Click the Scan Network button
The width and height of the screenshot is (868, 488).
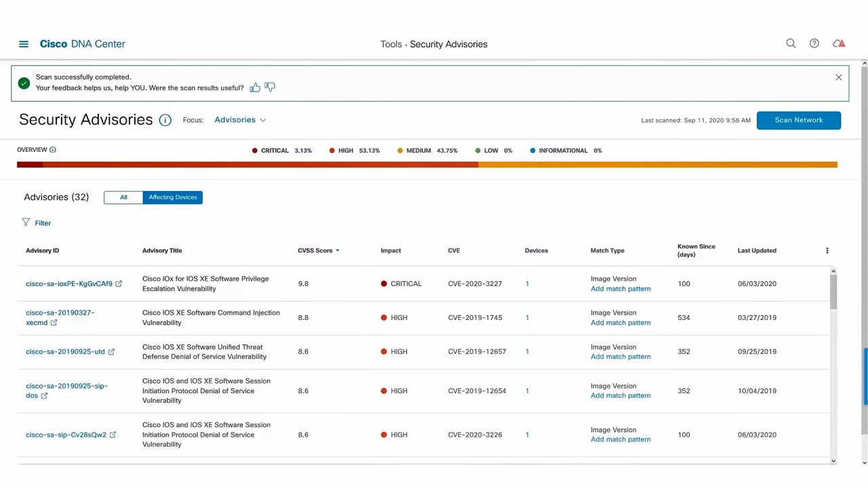799,120
